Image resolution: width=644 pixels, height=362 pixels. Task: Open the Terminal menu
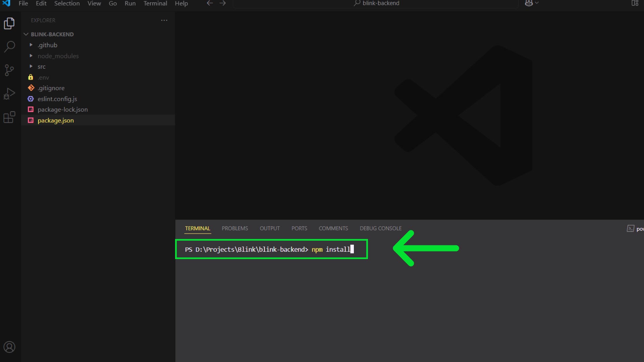[155, 3]
